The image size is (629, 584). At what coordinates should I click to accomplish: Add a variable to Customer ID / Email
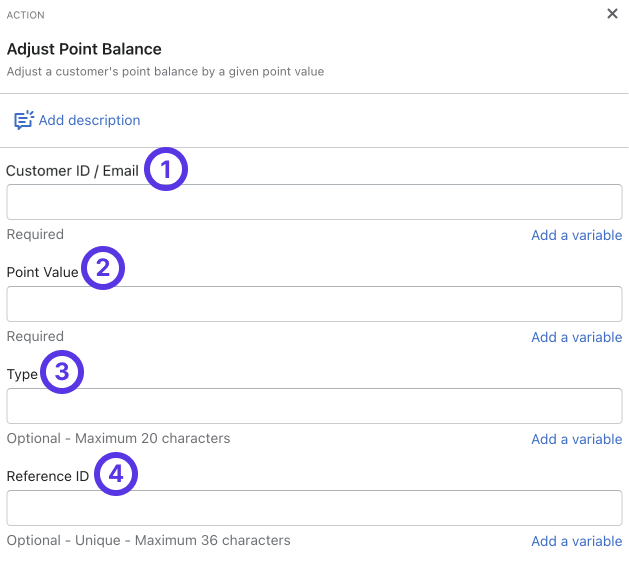[x=576, y=235]
